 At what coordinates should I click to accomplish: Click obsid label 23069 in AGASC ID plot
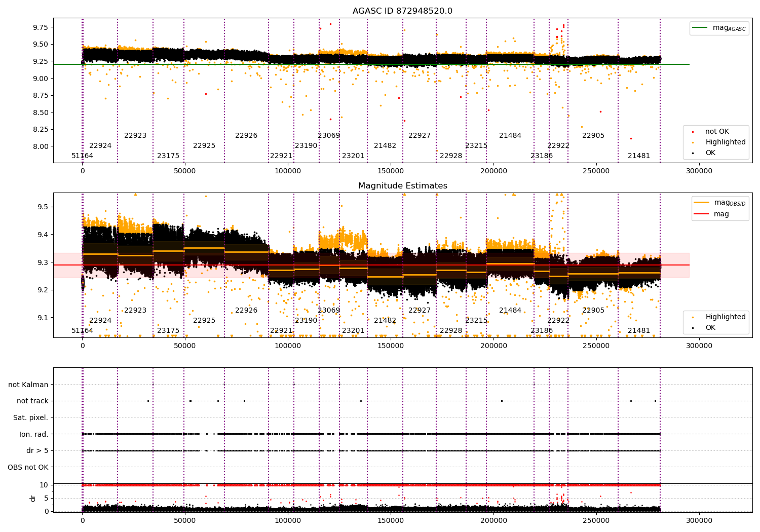tap(329, 135)
